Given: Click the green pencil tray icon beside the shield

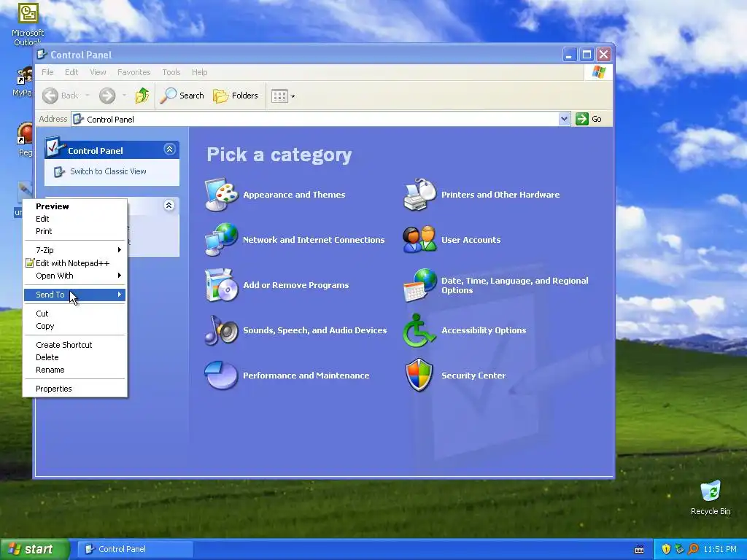Looking at the screenshot, I should pos(679,549).
